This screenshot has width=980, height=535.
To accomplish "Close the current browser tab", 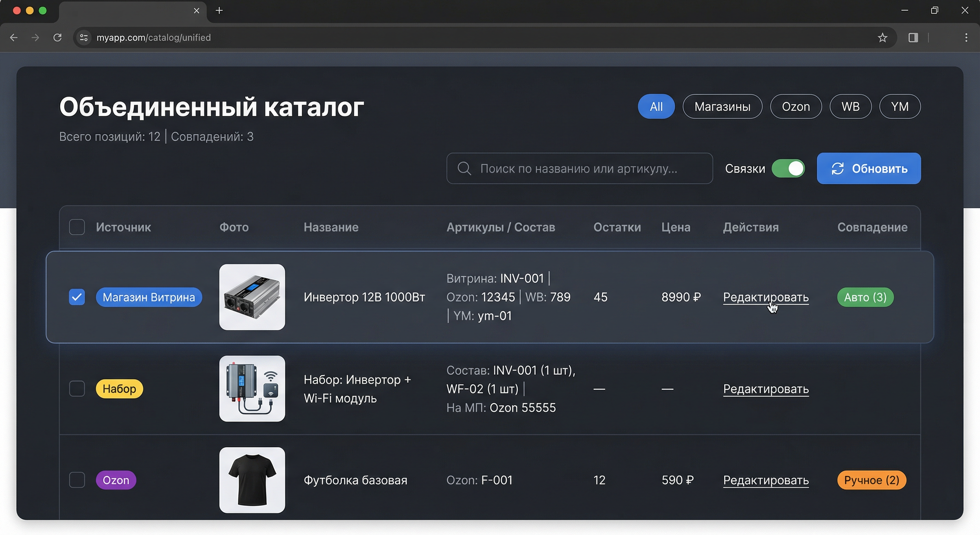I will pyautogui.click(x=196, y=11).
